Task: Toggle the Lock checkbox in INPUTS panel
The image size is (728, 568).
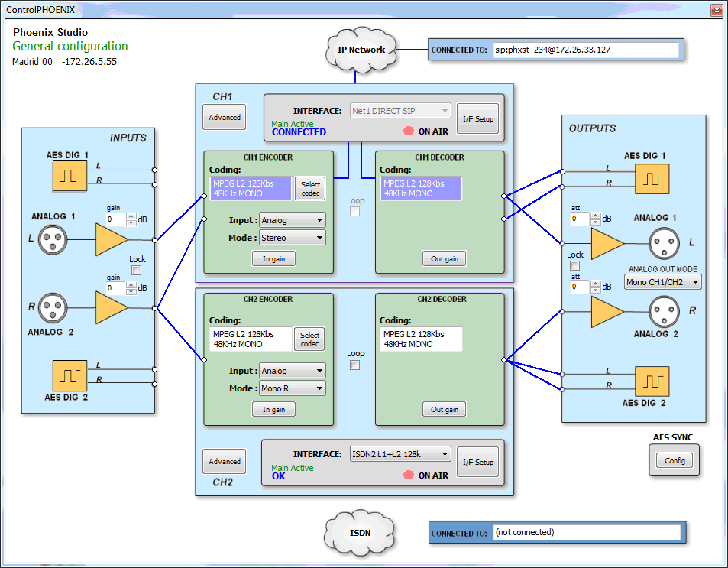Action: [x=137, y=269]
